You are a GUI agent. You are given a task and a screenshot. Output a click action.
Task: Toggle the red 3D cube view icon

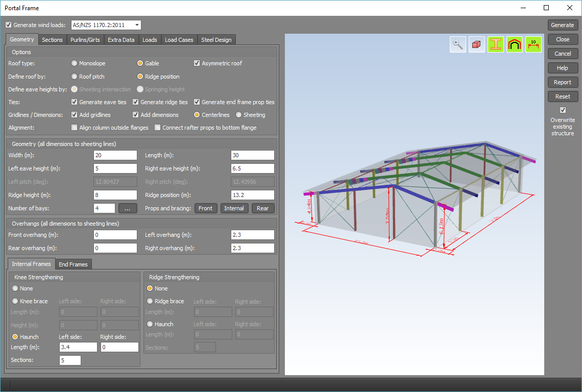[x=477, y=44]
